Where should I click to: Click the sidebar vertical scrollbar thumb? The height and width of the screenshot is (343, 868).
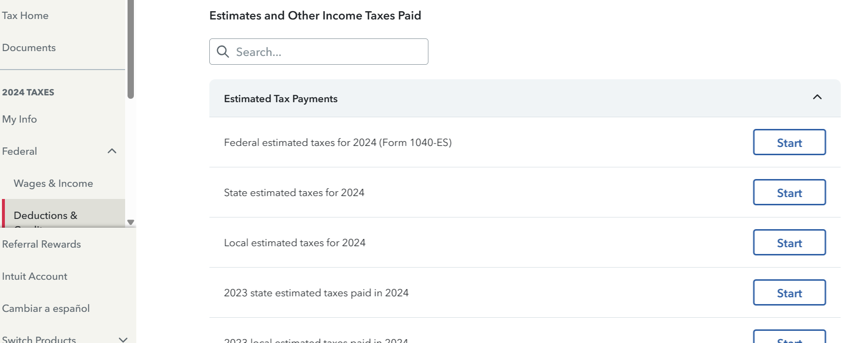click(x=130, y=49)
